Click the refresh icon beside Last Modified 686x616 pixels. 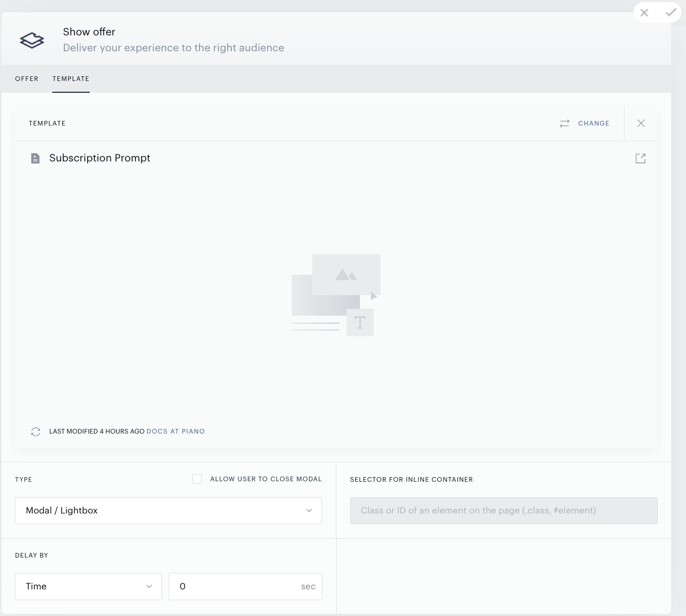(x=35, y=432)
